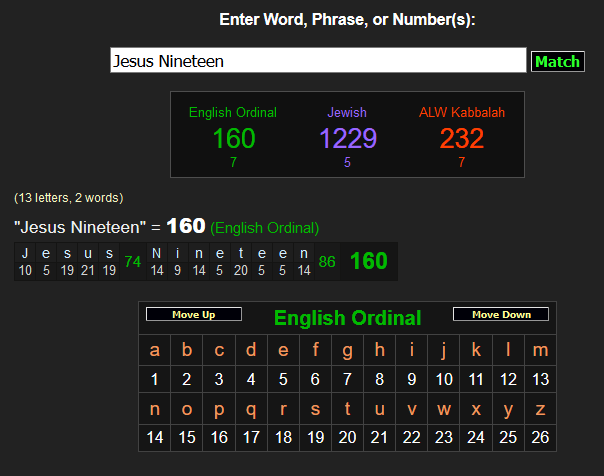Click the phrase input field
This screenshot has width=604, height=476.
[318, 61]
